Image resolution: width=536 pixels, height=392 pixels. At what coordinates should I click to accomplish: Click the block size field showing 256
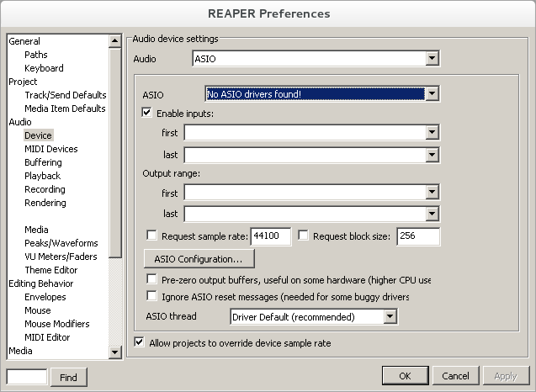click(418, 236)
